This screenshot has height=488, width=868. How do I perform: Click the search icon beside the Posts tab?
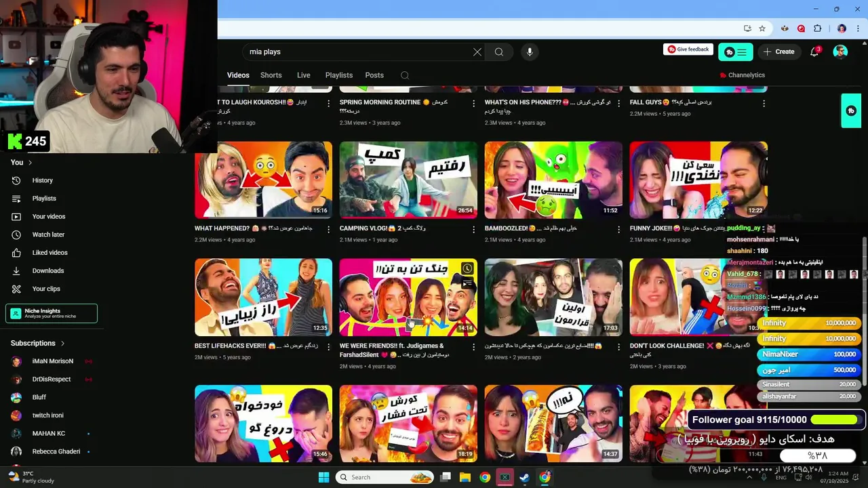(x=405, y=75)
